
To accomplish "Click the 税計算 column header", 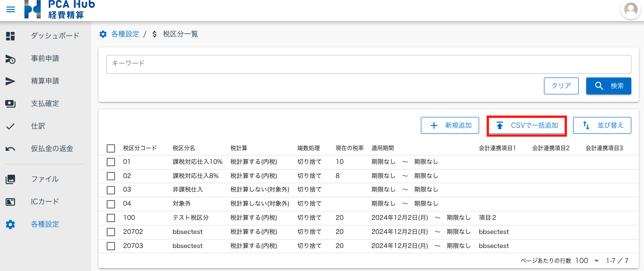I will pyautogui.click(x=239, y=148).
